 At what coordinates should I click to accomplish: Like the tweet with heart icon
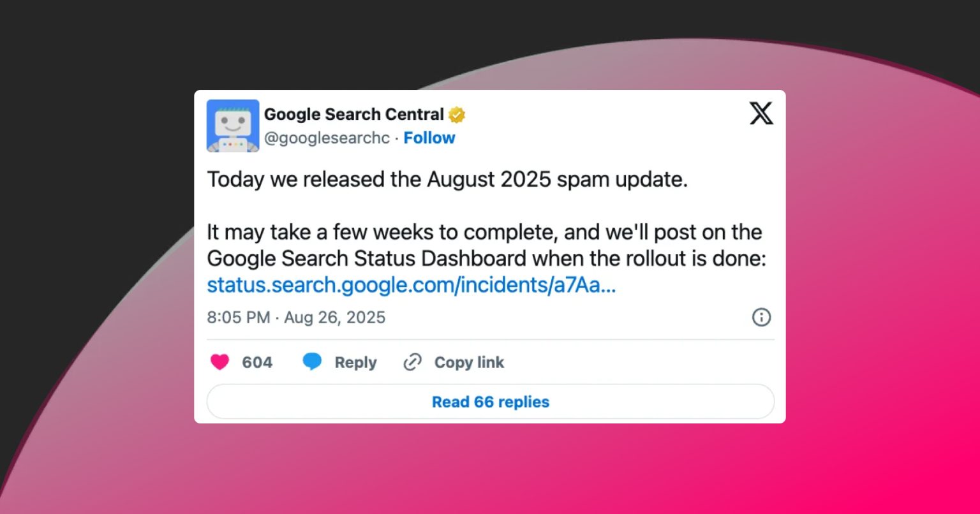point(219,362)
